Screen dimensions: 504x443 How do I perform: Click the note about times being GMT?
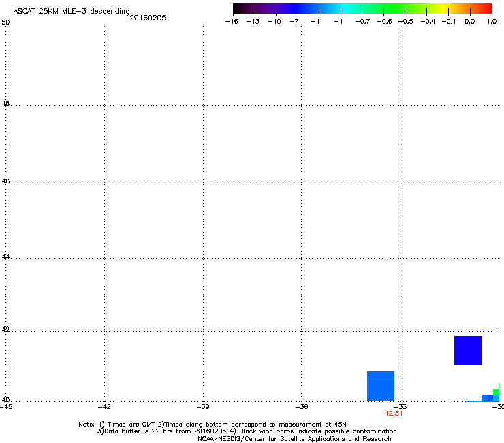click(212, 425)
